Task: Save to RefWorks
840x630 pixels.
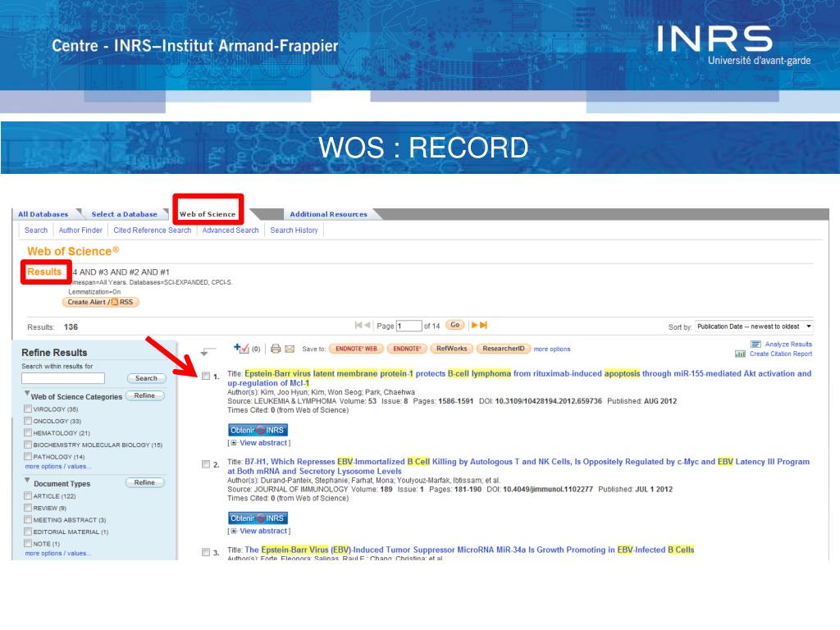Action: click(452, 349)
